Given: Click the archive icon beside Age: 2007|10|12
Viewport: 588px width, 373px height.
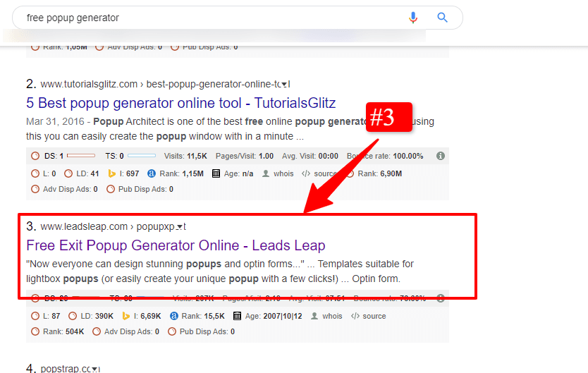Looking at the screenshot, I should coord(237,316).
